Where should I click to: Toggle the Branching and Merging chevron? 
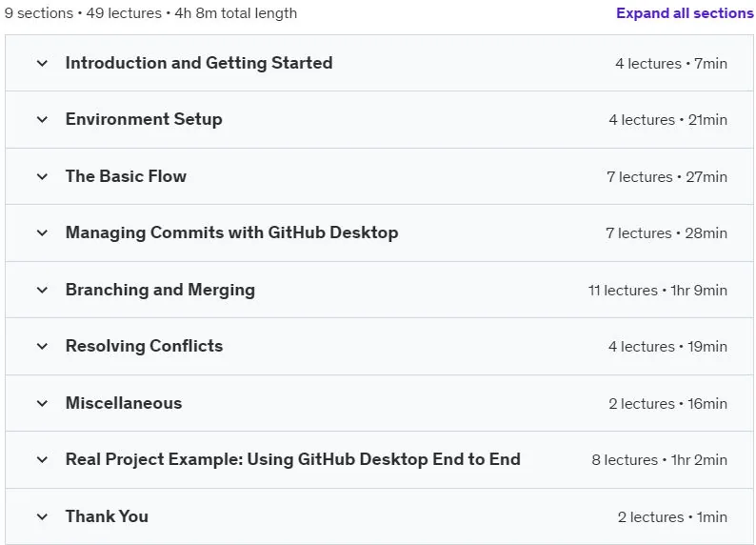pos(43,290)
